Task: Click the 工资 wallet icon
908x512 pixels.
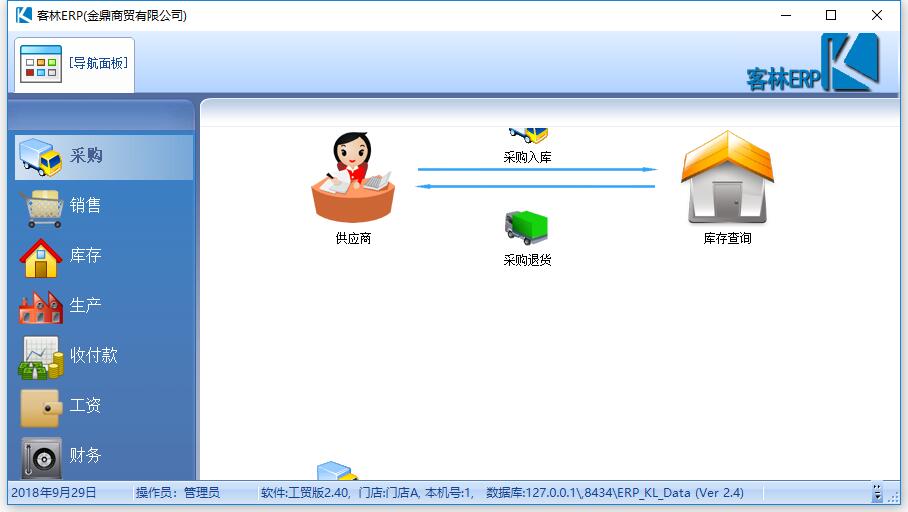Action: pos(41,408)
